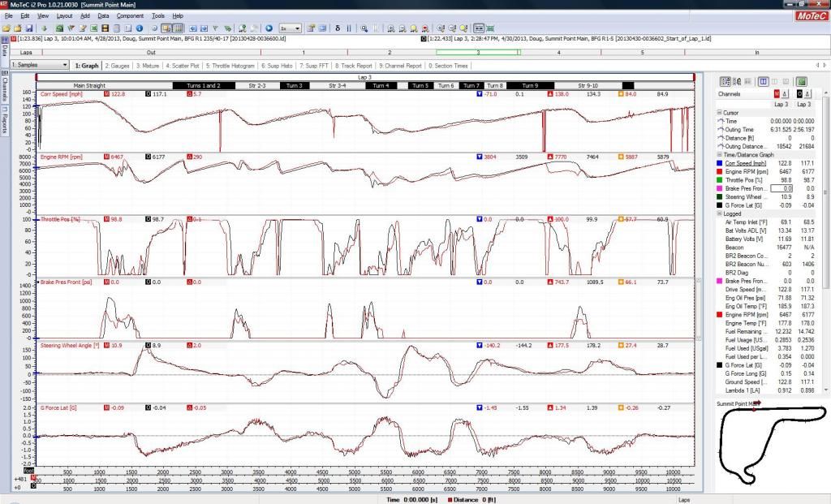Screen dimensions: 831x504
Task: Click the blue info icon in toolbar
Action: point(140,28)
